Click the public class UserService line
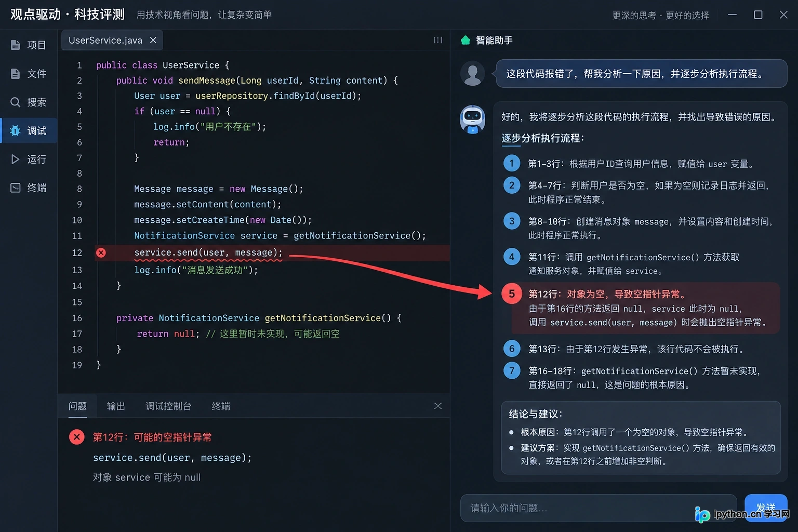798x532 pixels. tap(163, 65)
